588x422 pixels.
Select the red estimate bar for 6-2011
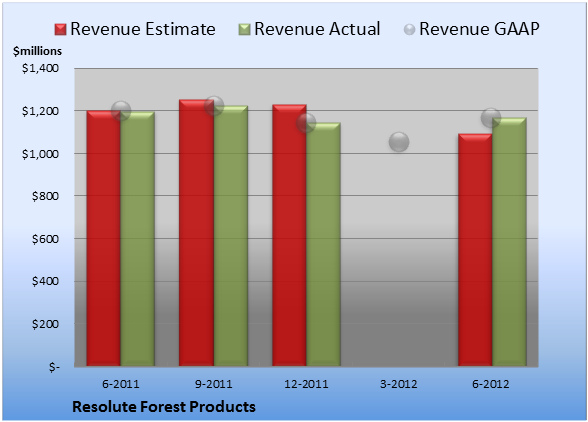pos(104,238)
